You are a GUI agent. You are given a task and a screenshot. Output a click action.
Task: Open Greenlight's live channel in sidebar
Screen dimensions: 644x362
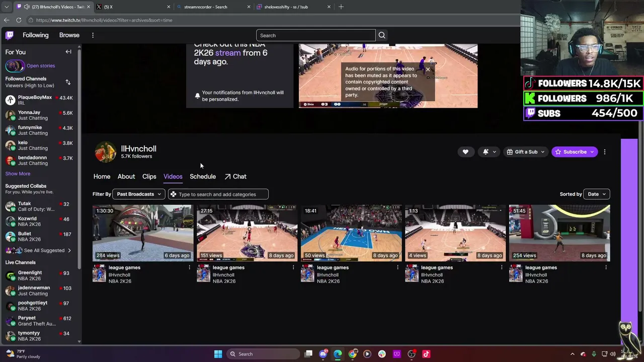coord(39,276)
